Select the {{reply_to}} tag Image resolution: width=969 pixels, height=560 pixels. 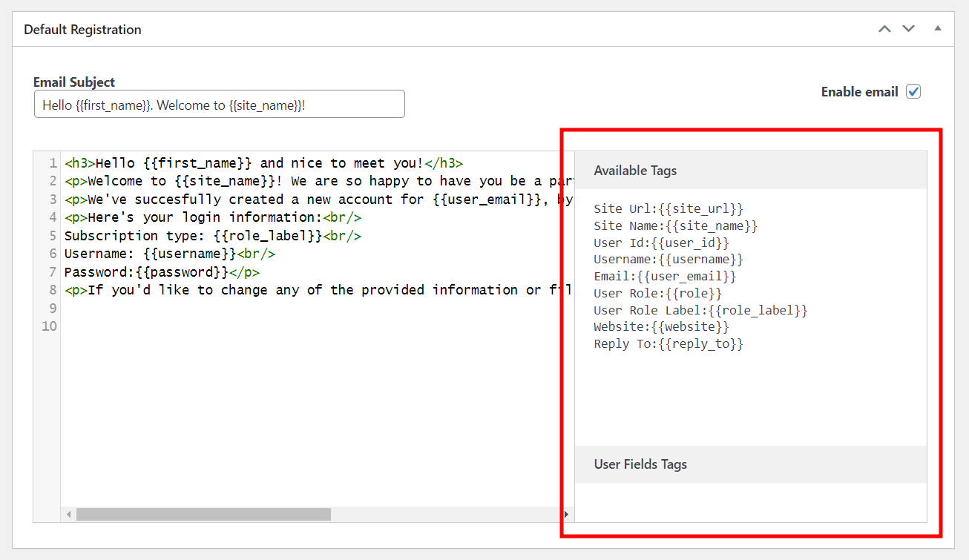pos(700,343)
